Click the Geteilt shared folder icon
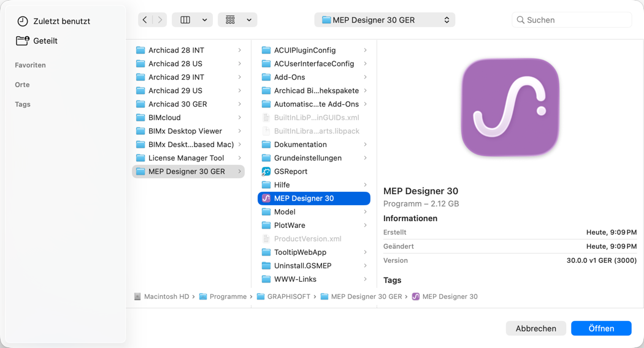644x348 pixels. [23, 40]
